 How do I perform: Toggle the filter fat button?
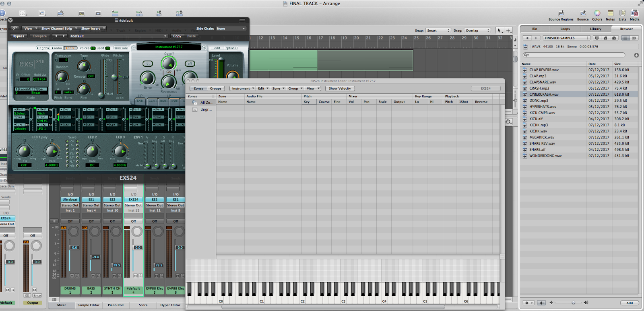[148, 64]
